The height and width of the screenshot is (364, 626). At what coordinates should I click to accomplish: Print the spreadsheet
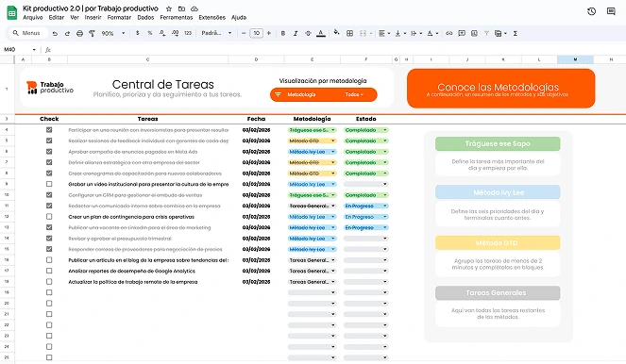[x=80, y=34]
